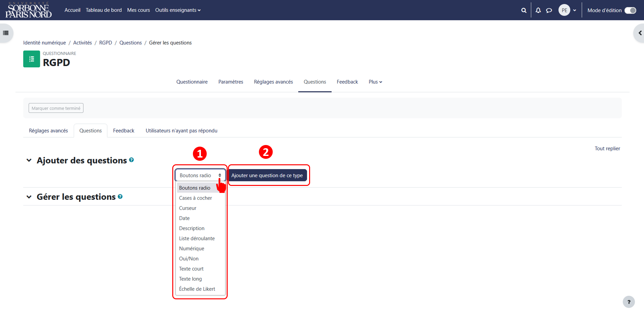Select the Échelle de Likert option
The height and width of the screenshot is (318, 644).
tap(197, 289)
